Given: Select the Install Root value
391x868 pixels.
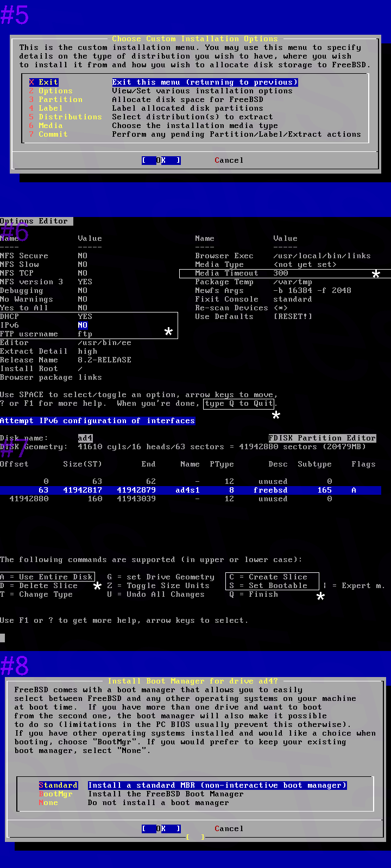Looking at the screenshot, I should tap(80, 369).
